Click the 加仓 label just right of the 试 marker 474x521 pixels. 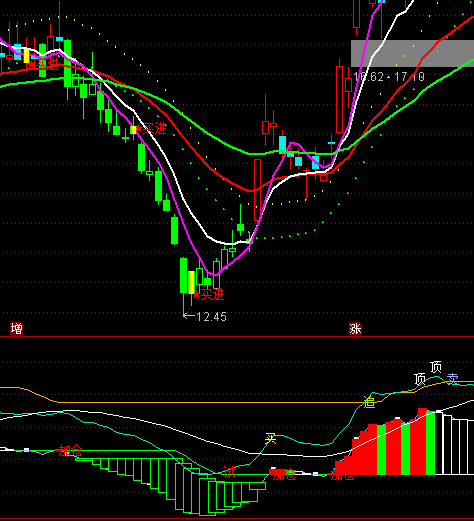(284, 474)
